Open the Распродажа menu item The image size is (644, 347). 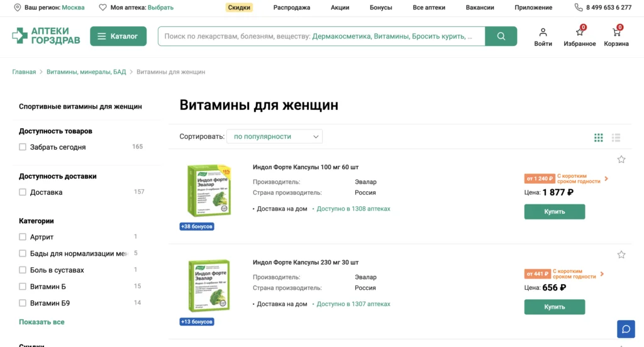(292, 8)
